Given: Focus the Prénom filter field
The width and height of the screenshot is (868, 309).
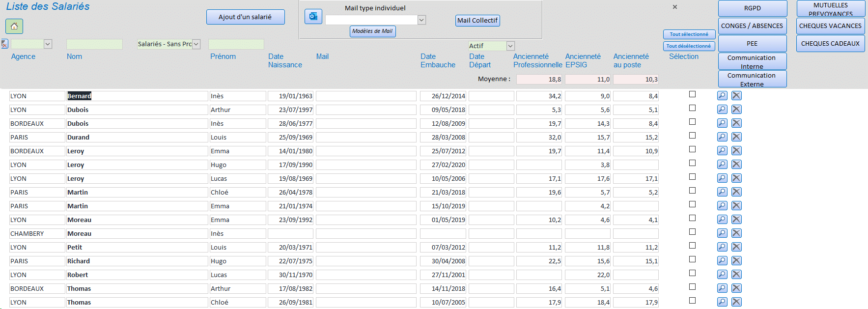Looking at the screenshot, I should point(236,44).
